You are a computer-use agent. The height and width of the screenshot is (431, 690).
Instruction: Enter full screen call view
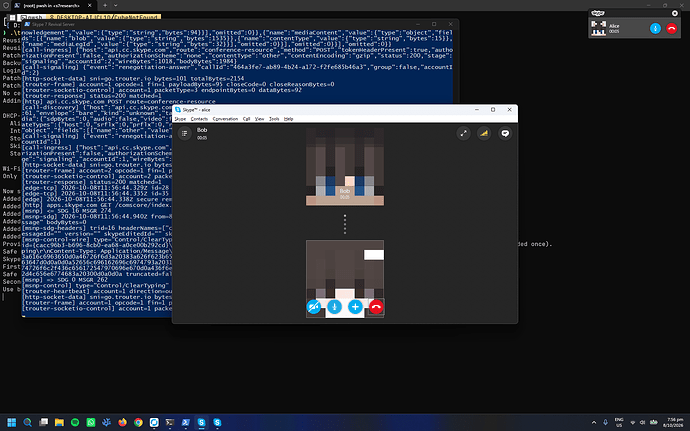click(x=463, y=133)
